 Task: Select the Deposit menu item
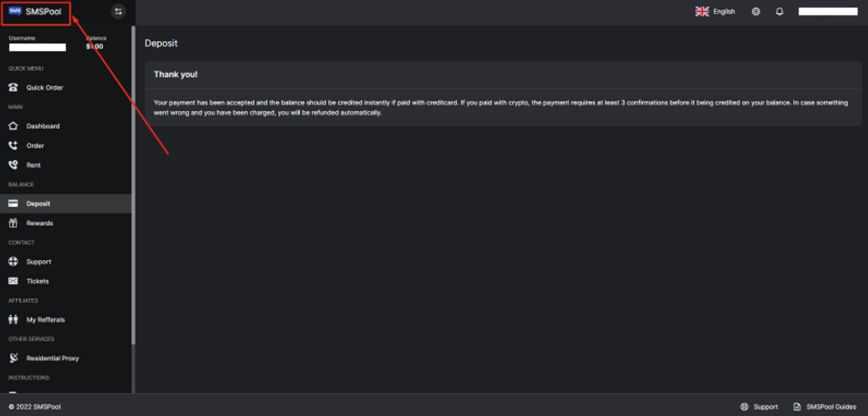click(x=38, y=204)
